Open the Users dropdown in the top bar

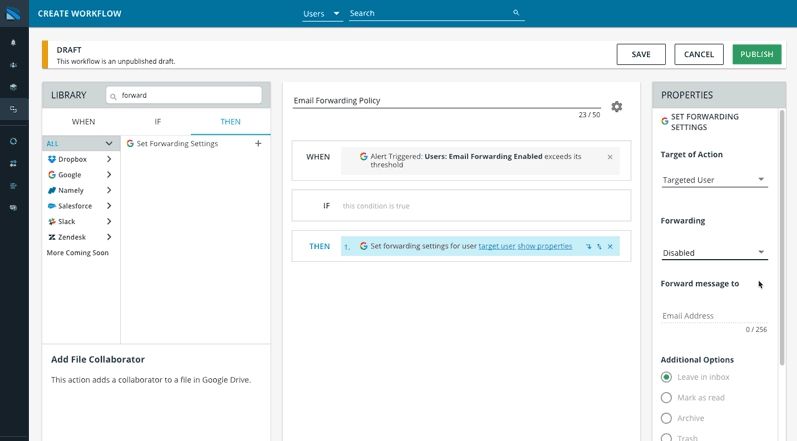(322, 14)
